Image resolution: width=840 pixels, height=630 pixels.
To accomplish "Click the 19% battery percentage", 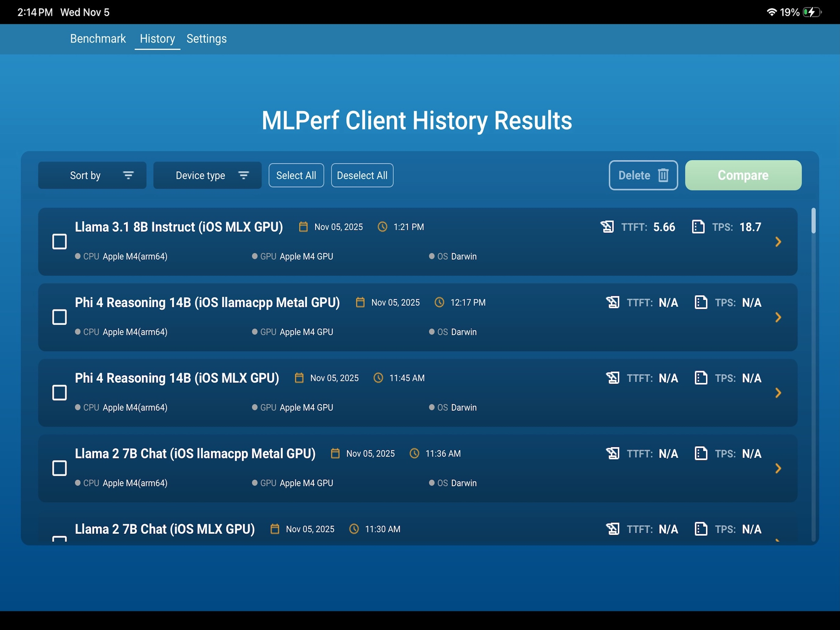I will point(790,12).
